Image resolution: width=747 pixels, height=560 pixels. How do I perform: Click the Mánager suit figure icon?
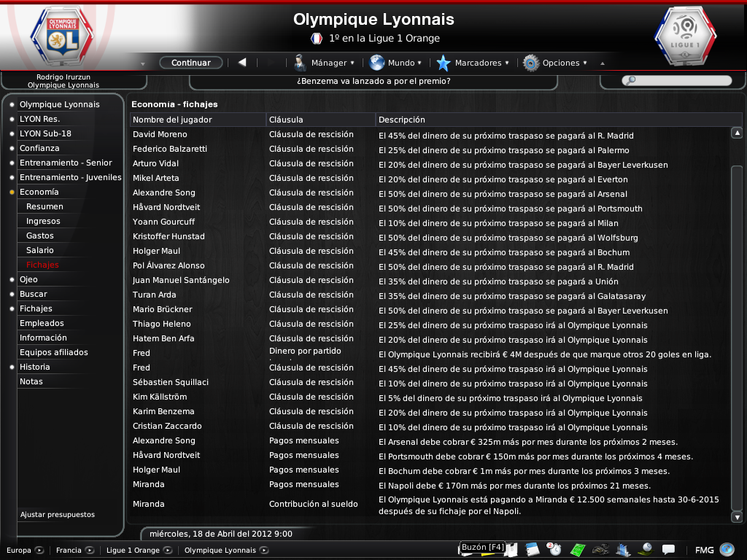300,63
